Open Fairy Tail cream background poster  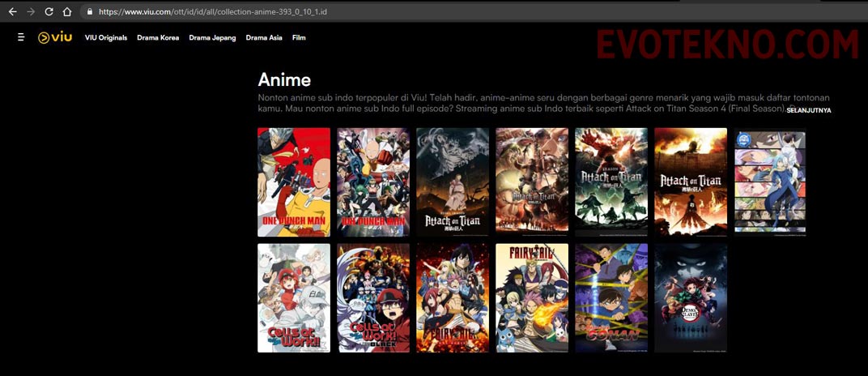(532, 298)
